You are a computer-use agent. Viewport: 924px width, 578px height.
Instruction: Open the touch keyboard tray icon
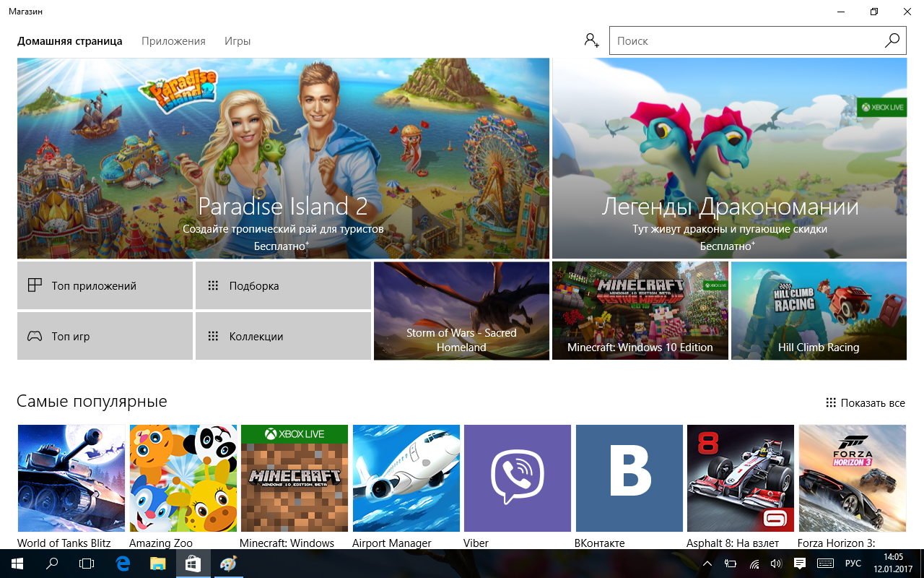pyautogui.click(x=825, y=564)
